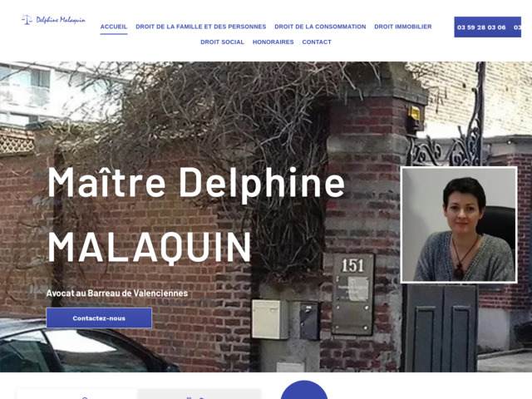The height and width of the screenshot is (399, 532).
Task: Click the Maître Delphine heading text
Action: (196, 183)
